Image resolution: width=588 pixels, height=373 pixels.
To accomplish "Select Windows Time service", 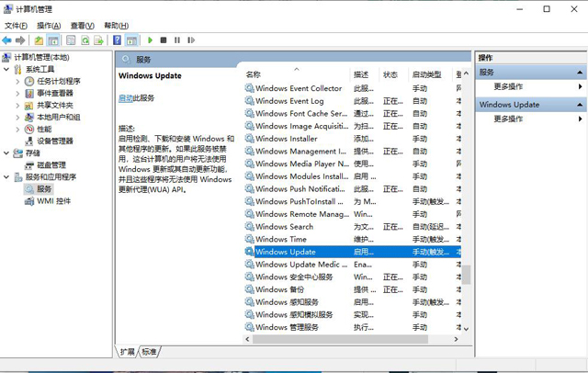I will coord(281,239).
